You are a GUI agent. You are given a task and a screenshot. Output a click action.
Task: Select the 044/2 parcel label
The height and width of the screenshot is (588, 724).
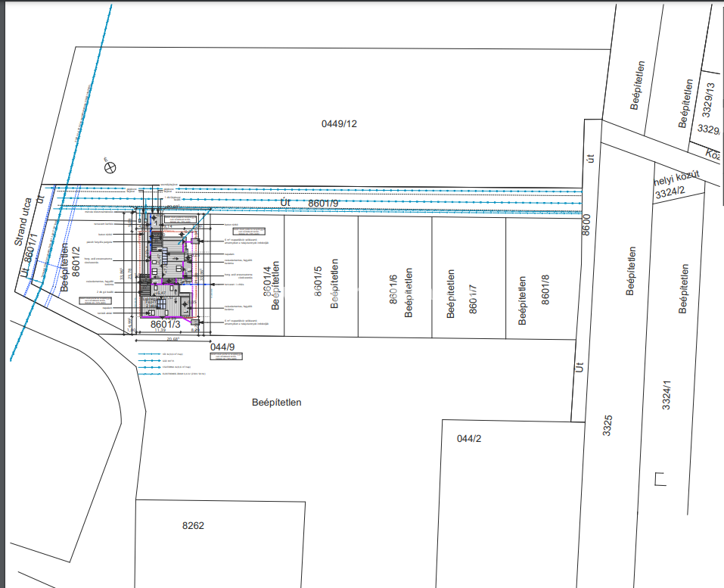tap(469, 439)
